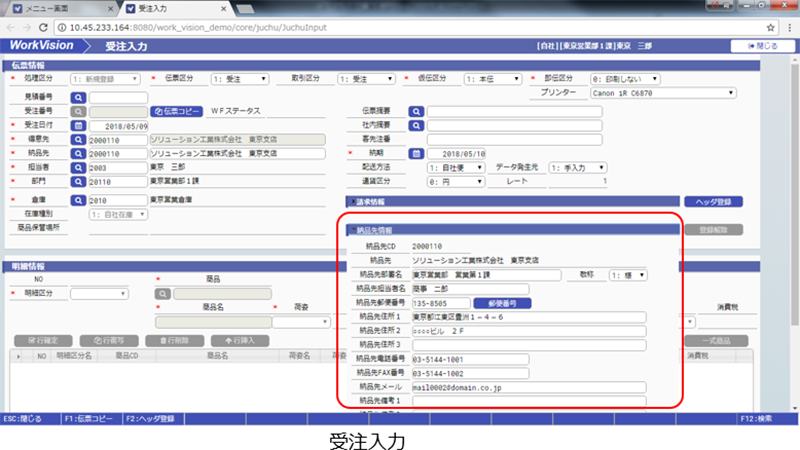The width and height of the screenshot is (800, 450).
Task: Go back with browser back arrow
Action: [x=11, y=28]
